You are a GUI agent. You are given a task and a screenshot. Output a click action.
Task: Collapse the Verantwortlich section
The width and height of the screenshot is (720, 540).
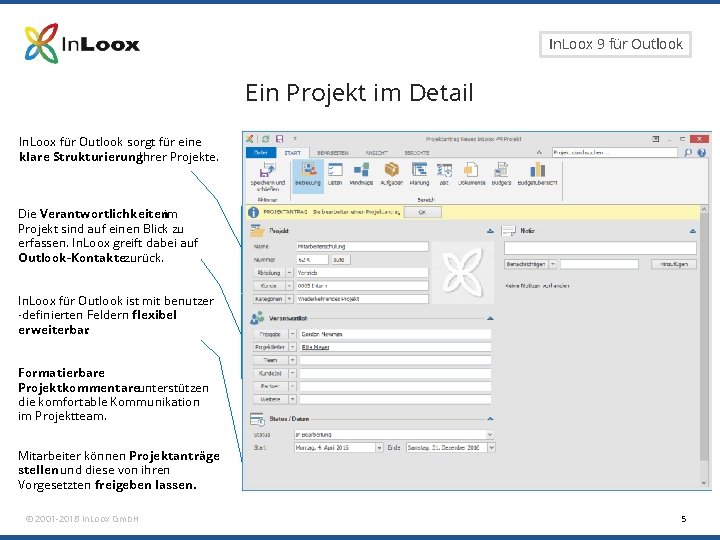(x=490, y=318)
